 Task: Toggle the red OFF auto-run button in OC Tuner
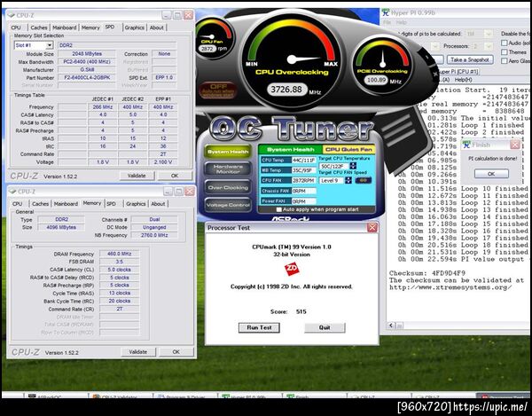point(218,90)
